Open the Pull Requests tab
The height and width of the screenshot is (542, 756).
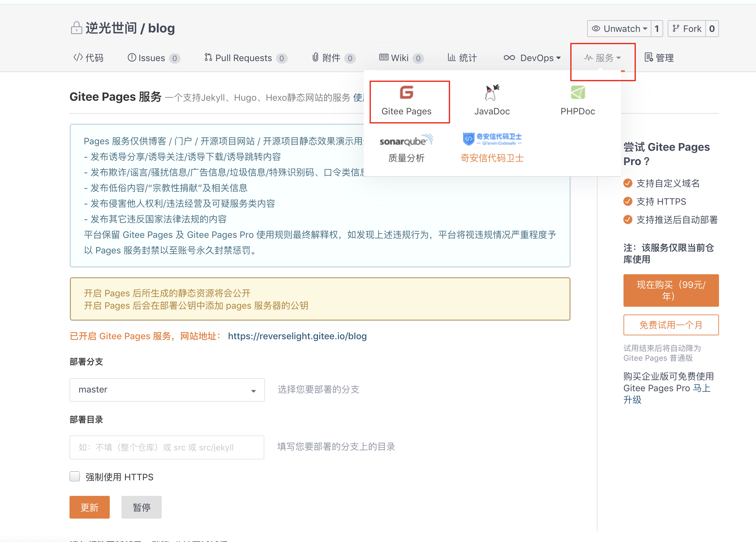[246, 58]
